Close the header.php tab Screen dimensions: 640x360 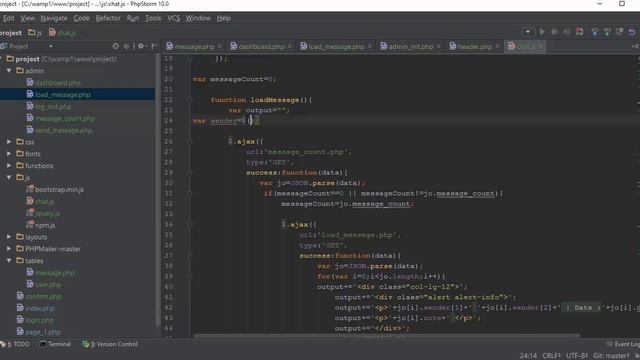(x=497, y=47)
